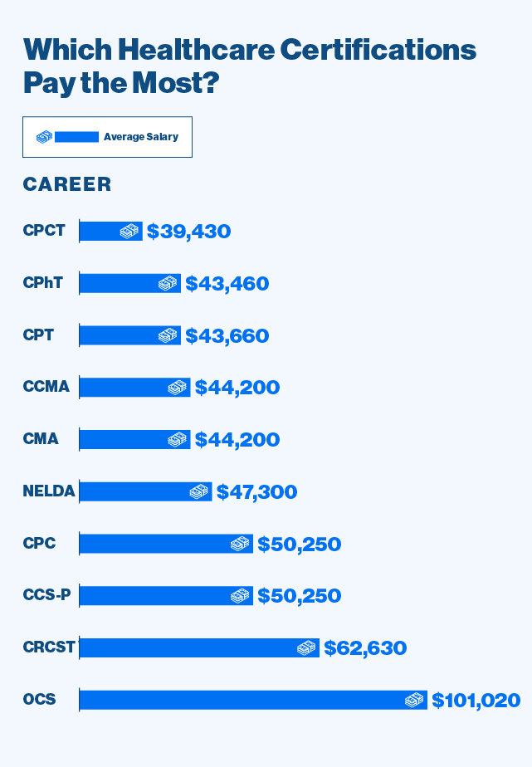Click the NELDA career label

pyautogui.click(x=49, y=491)
